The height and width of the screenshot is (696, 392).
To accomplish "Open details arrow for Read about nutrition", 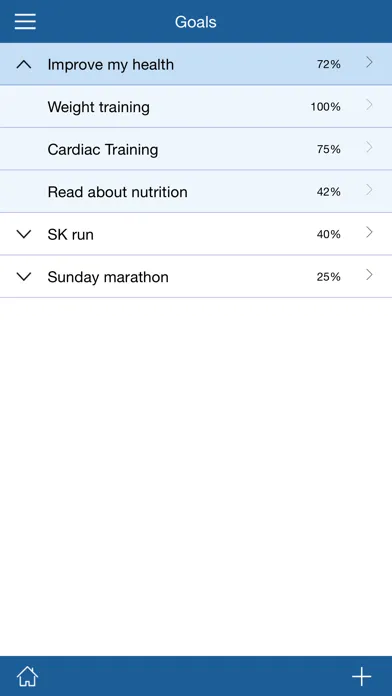I will [369, 190].
